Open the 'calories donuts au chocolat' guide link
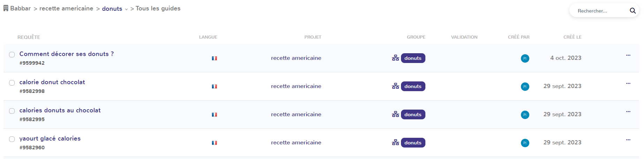Screen dimensions: 644x159 pos(60,110)
